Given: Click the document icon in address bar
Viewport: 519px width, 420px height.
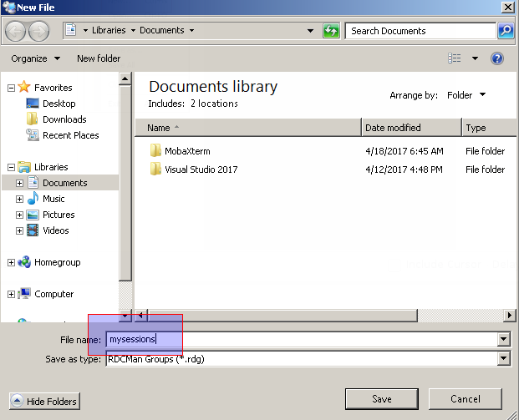Looking at the screenshot, I should pos(71,30).
